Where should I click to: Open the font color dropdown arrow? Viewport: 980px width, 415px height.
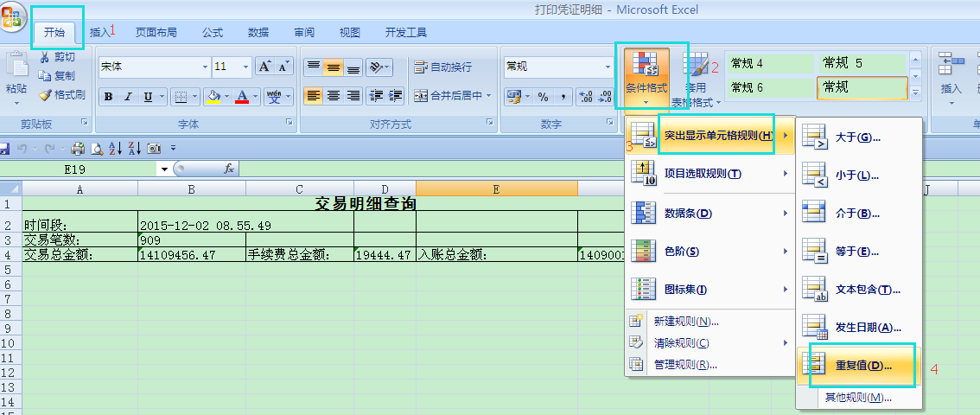tap(257, 96)
